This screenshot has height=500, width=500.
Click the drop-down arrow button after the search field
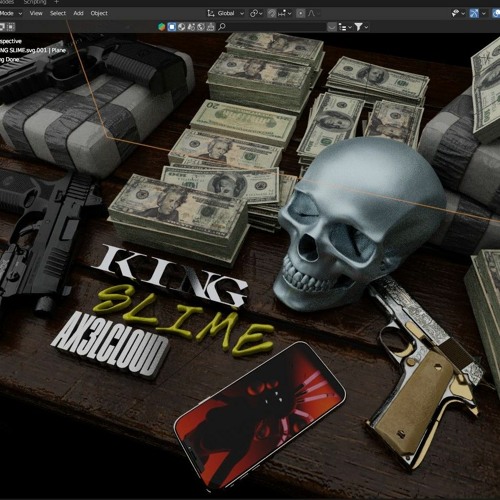[x=332, y=27]
